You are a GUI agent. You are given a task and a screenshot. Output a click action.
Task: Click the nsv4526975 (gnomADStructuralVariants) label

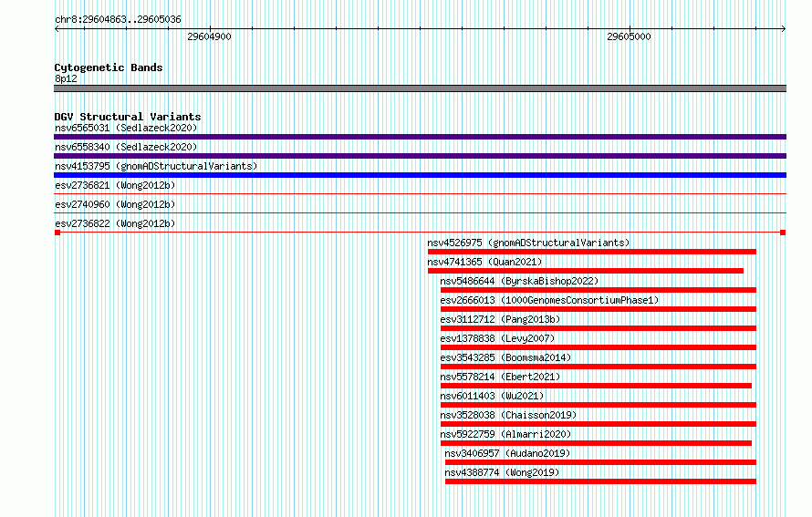point(528,243)
